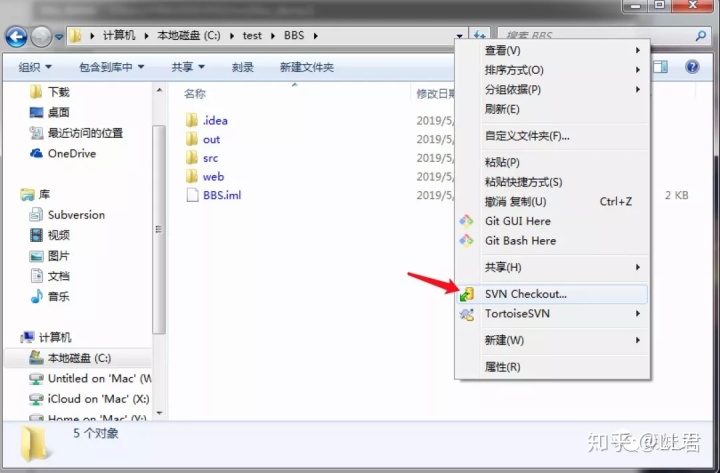Click the navigation pane scroll down arrow
The width and height of the screenshot is (720, 473).
pos(159,413)
